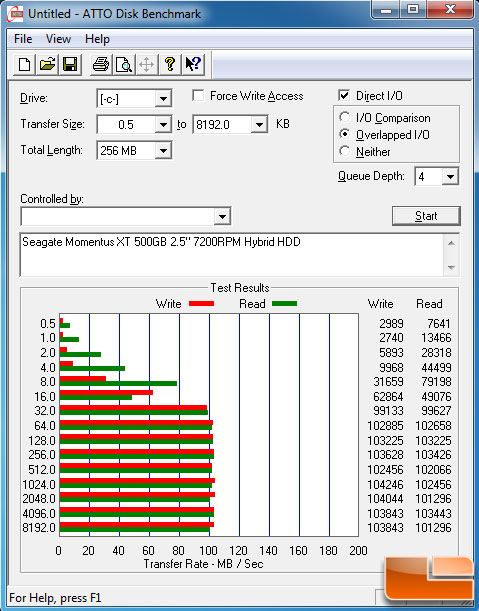Print results with the printer icon
The height and width of the screenshot is (611, 479).
(x=101, y=64)
